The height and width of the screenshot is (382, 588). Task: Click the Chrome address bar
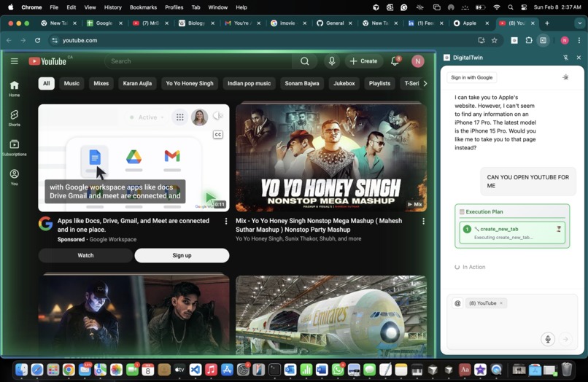point(263,40)
